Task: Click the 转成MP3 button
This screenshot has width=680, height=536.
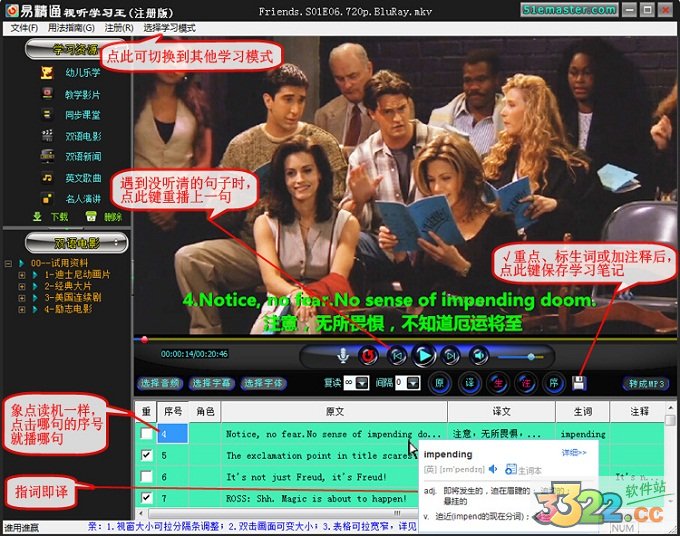Action: [x=646, y=383]
